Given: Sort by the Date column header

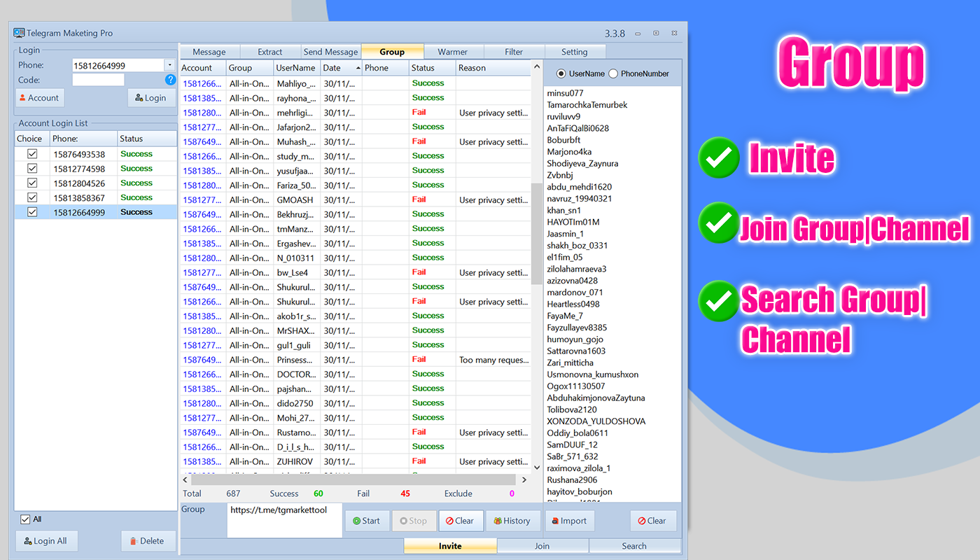Looking at the screenshot, I should pos(341,68).
